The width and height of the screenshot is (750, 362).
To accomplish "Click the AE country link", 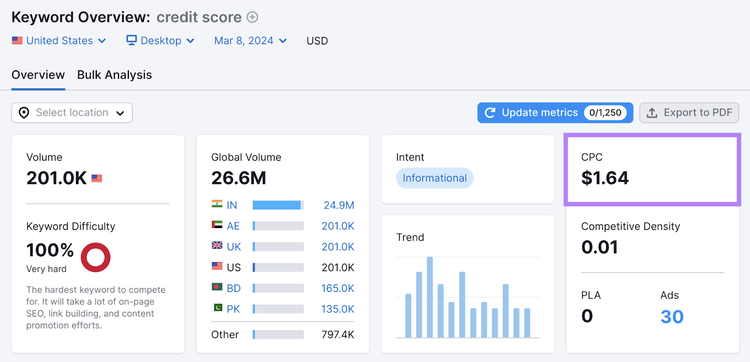I will click(233, 226).
